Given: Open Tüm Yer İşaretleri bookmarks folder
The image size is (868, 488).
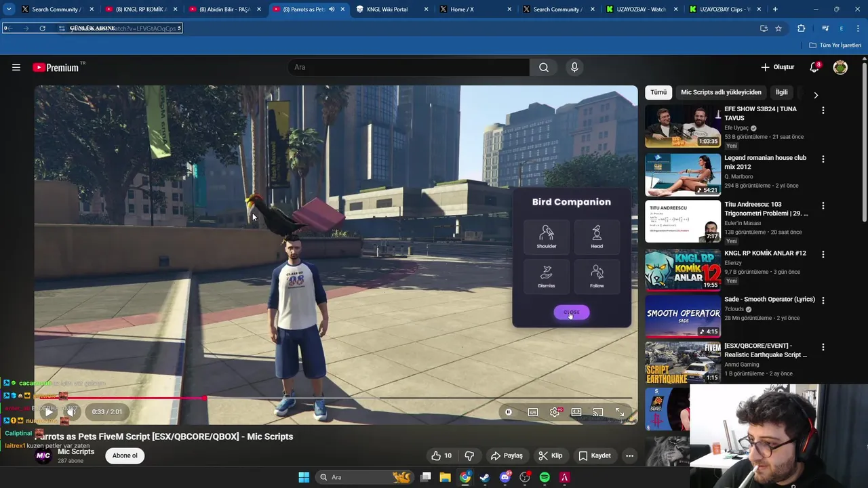Looking at the screenshot, I should pyautogui.click(x=835, y=45).
